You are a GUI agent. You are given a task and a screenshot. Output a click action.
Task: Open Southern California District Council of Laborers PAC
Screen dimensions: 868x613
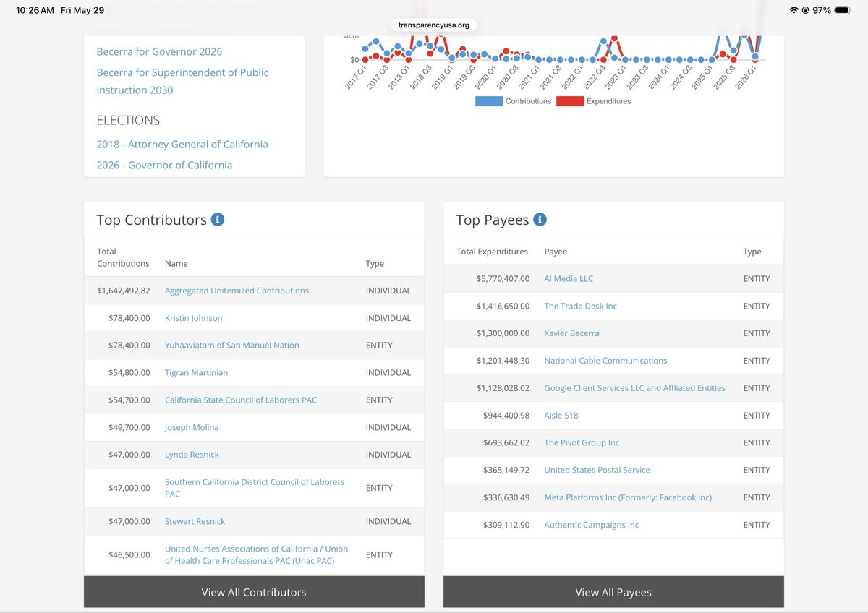255,488
